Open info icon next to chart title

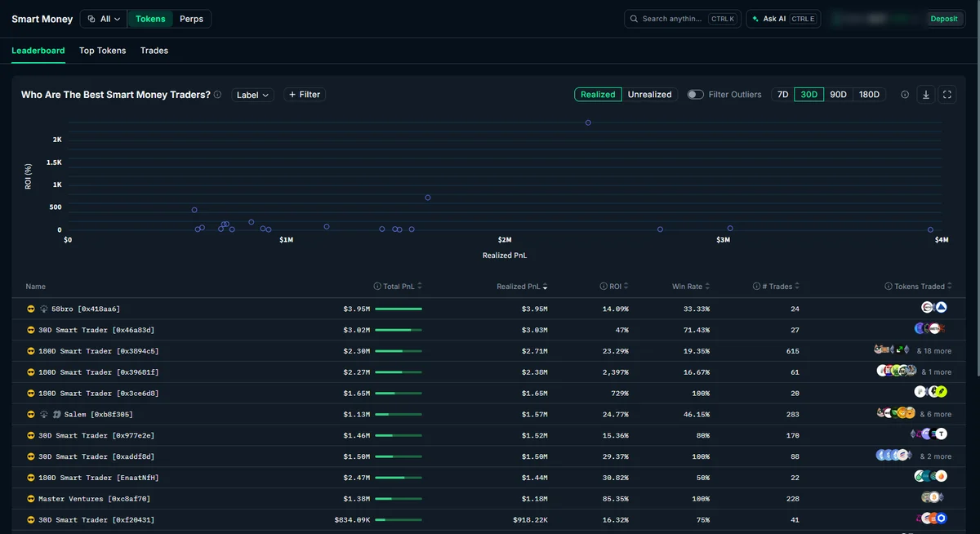point(218,95)
